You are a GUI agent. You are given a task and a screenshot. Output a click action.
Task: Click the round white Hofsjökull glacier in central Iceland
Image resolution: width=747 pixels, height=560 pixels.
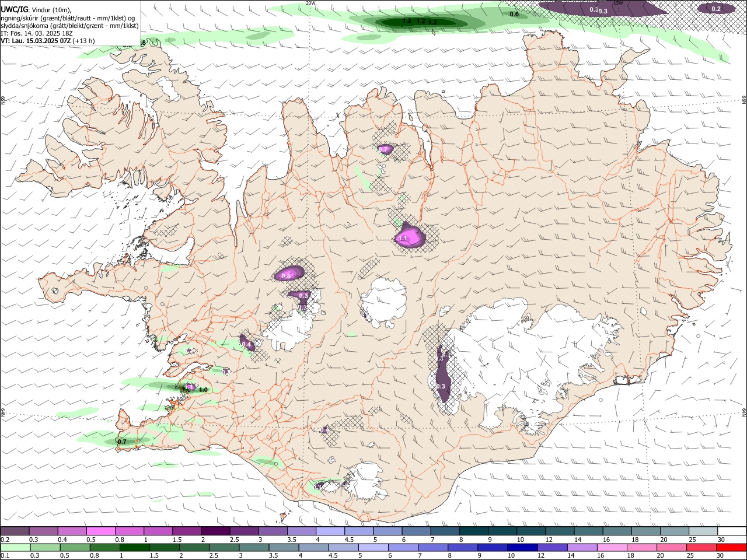click(383, 302)
